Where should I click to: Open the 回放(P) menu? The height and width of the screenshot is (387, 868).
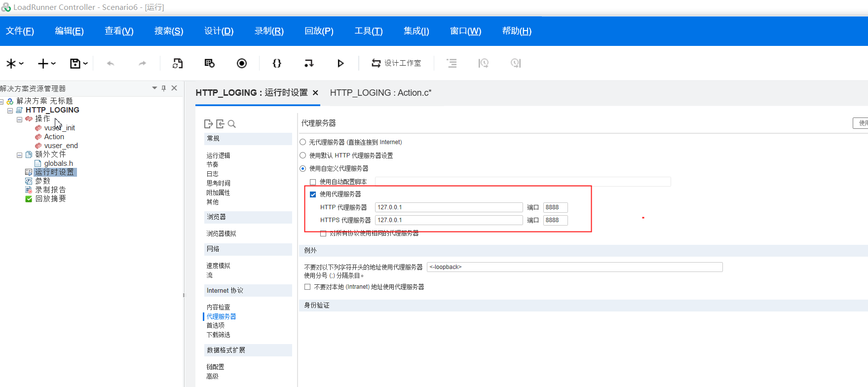319,31
